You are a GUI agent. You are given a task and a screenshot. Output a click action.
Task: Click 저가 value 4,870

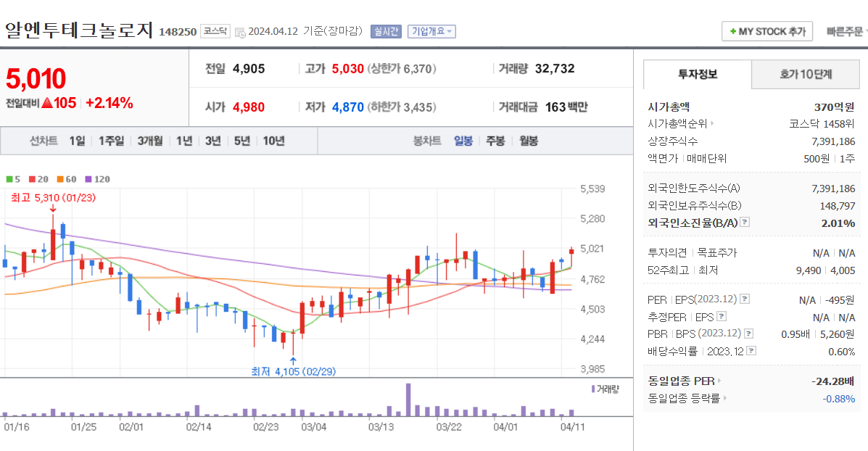point(347,107)
